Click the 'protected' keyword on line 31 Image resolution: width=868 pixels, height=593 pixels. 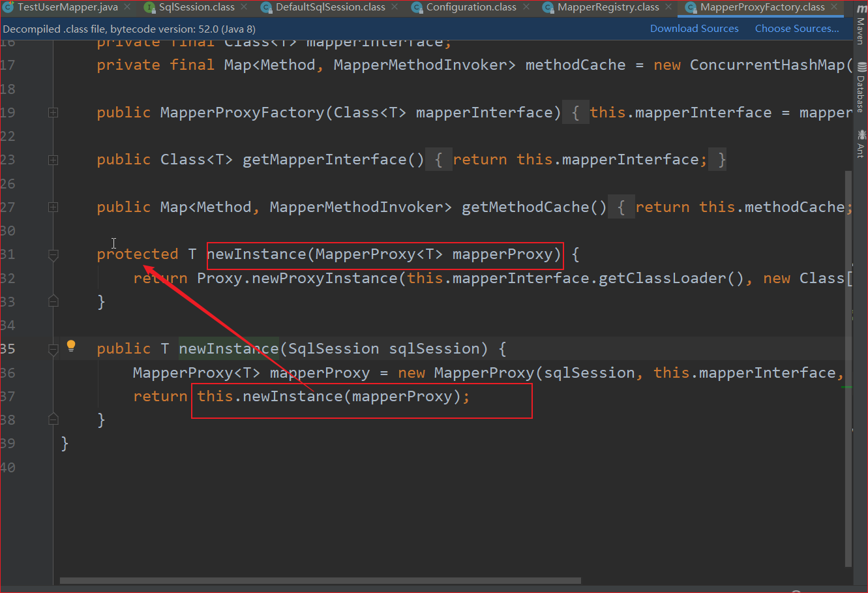pos(138,254)
